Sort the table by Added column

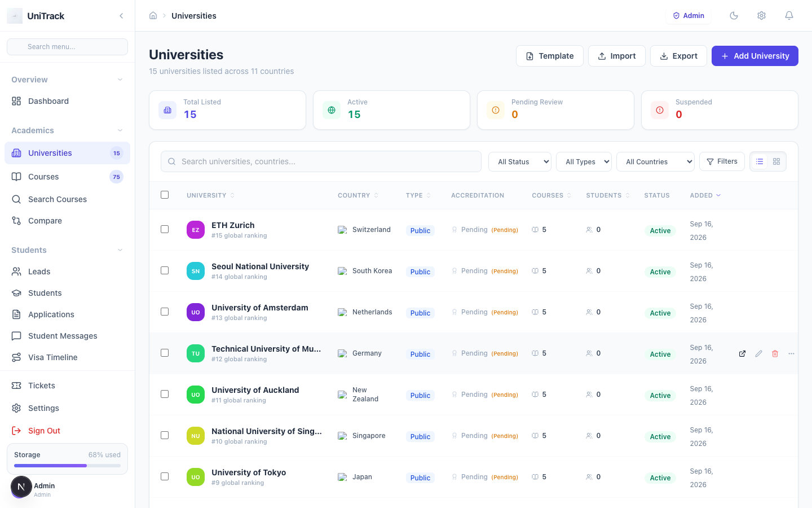[x=705, y=195]
